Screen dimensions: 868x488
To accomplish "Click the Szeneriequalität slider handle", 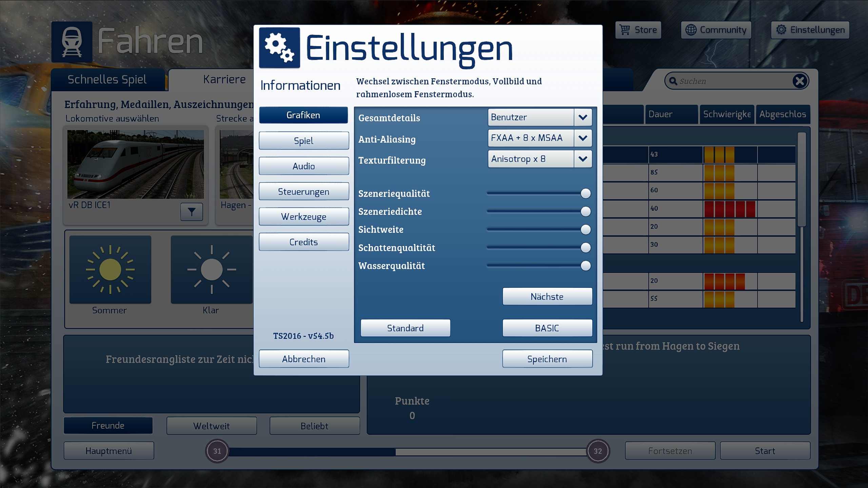I will pos(586,194).
